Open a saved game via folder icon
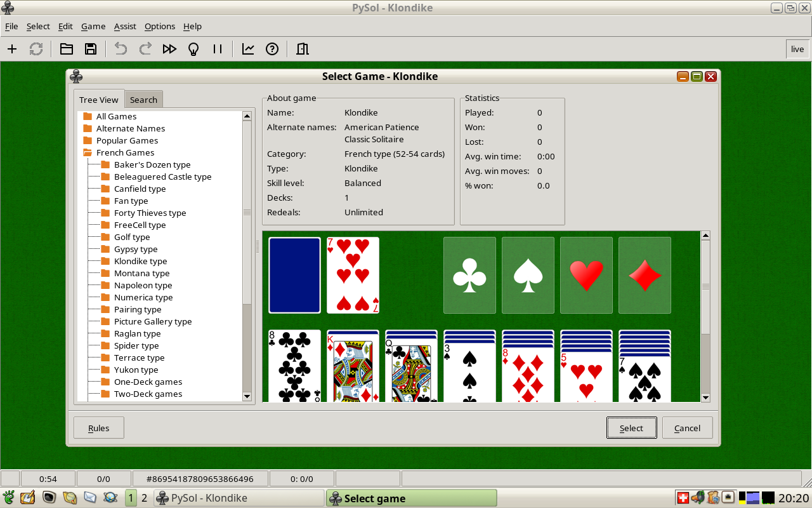This screenshot has height=508, width=812. tap(67, 49)
